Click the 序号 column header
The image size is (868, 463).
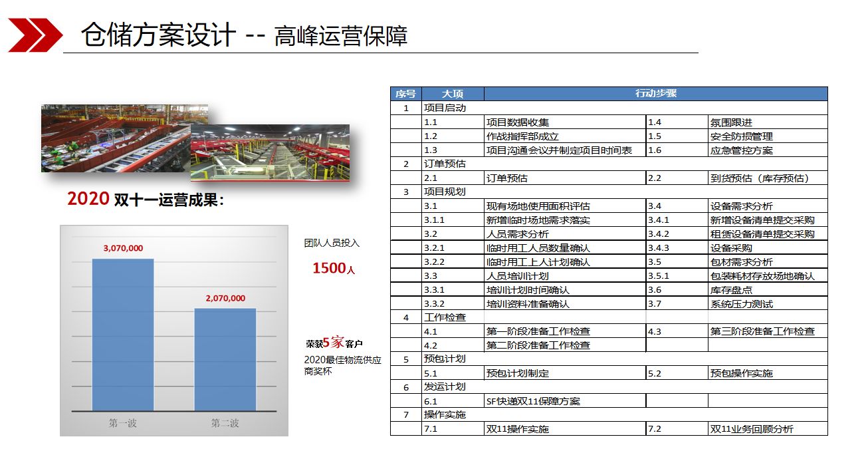[x=405, y=94]
